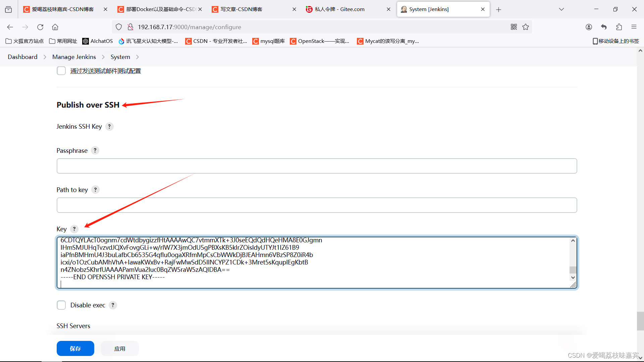Screen dimensions: 644x362
Task: Open the extensions puzzle icon
Action: tap(619, 27)
